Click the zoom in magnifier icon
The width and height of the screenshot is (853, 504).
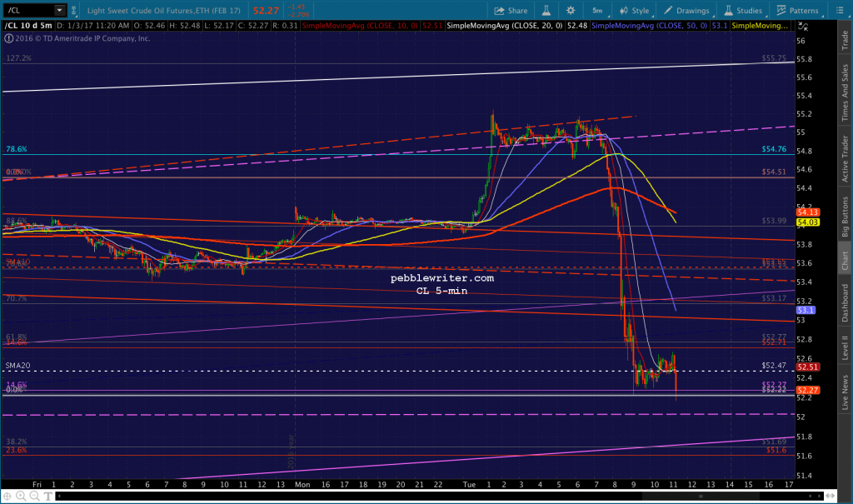(x=21, y=496)
